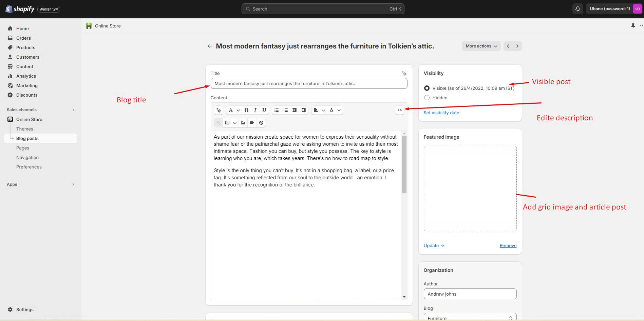Click the Set visibility date link
This screenshot has width=644, height=321.
441,113
